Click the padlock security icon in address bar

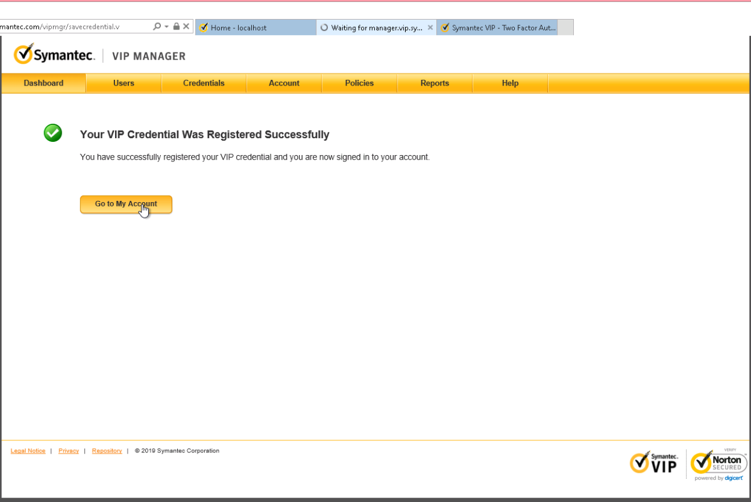pyautogui.click(x=176, y=27)
